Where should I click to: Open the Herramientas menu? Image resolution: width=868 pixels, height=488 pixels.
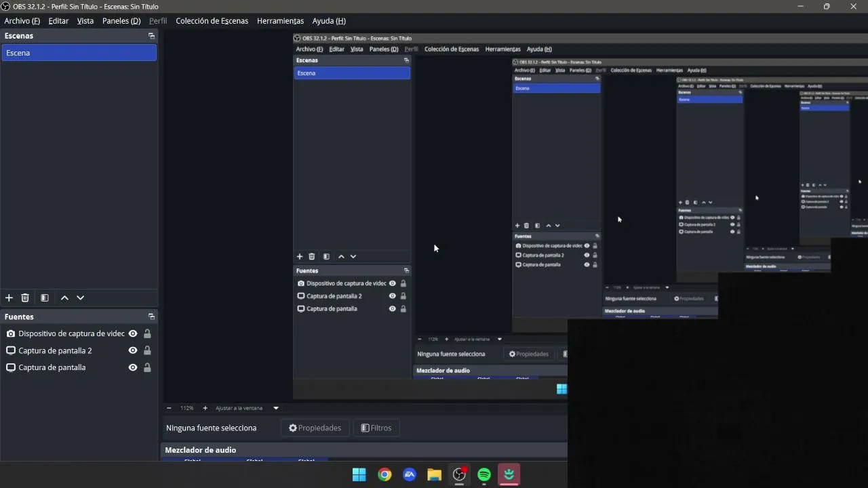pyautogui.click(x=280, y=21)
